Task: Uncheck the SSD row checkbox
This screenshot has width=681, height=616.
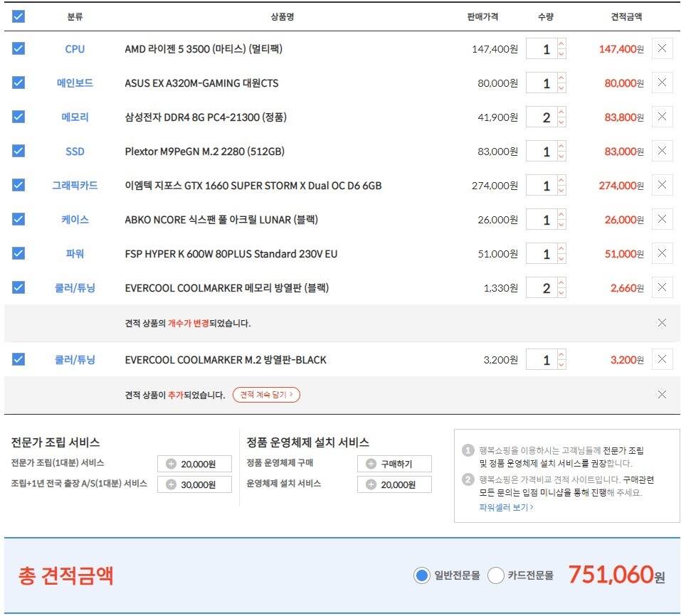Action: click(19, 151)
